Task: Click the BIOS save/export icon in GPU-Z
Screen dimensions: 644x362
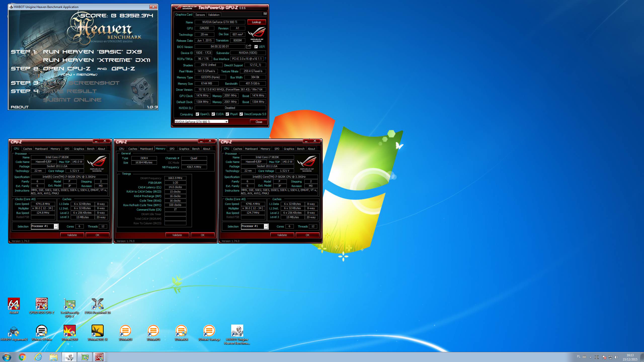Action: pyautogui.click(x=249, y=47)
